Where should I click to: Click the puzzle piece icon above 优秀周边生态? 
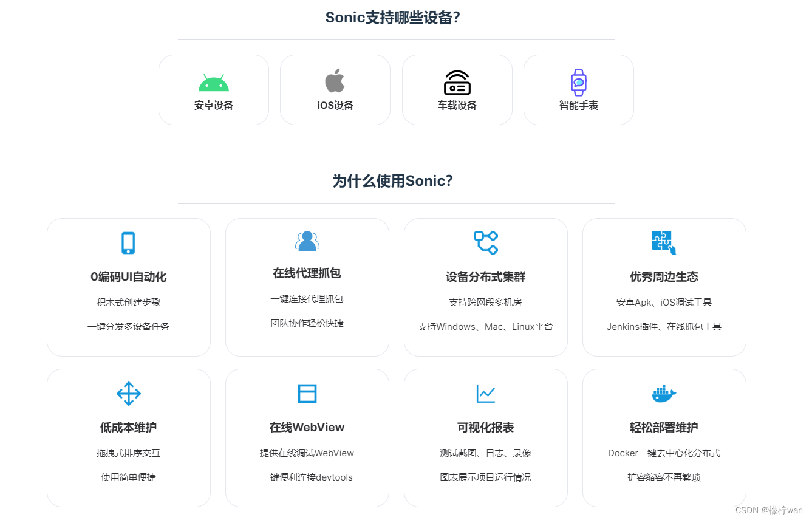point(664,242)
